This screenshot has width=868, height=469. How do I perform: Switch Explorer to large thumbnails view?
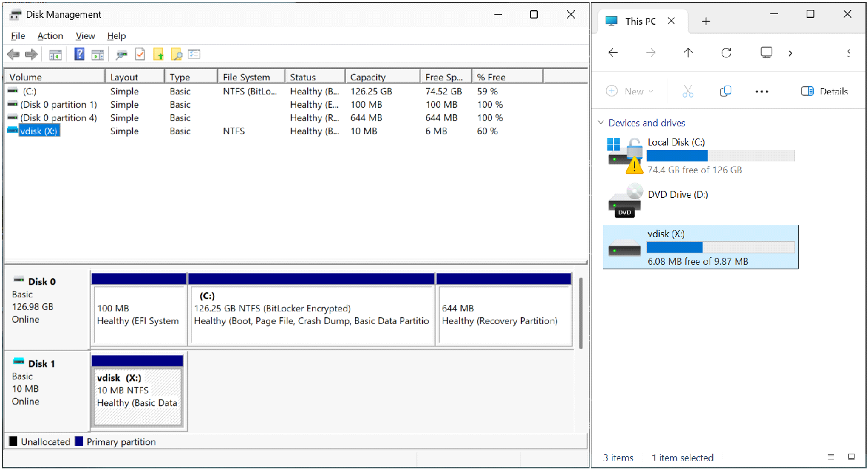[851, 458]
